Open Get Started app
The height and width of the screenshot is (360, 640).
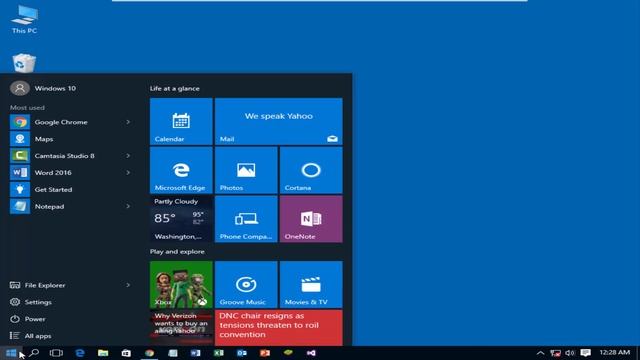tap(70, 189)
